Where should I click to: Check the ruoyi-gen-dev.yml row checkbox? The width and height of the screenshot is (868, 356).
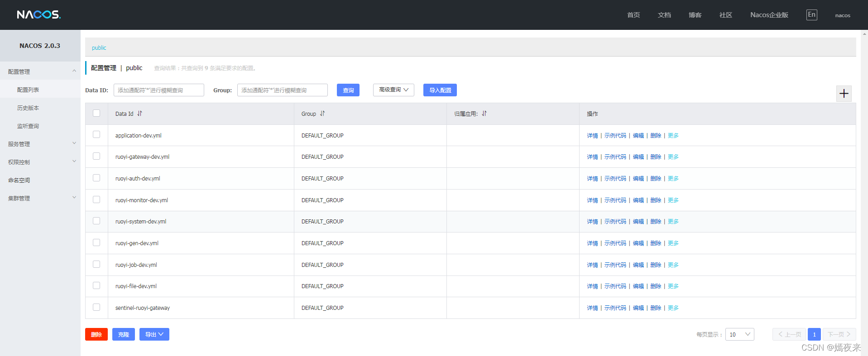coord(96,242)
